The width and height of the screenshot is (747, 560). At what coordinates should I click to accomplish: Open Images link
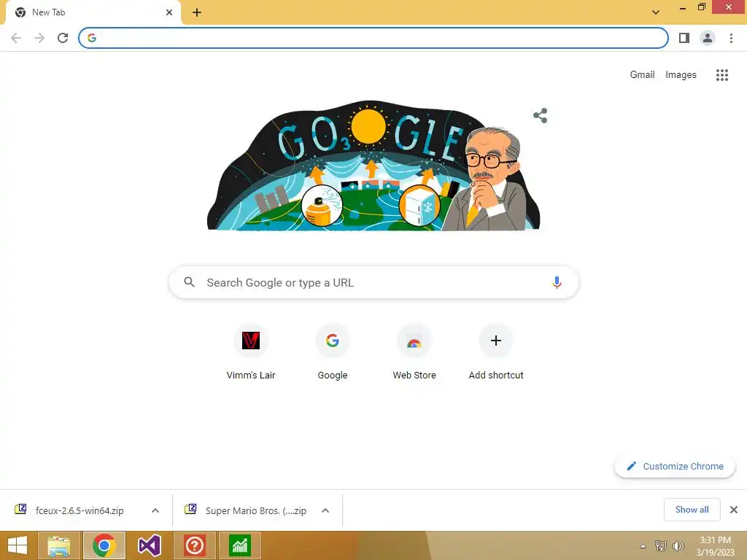pyautogui.click(x=681, y=75)
